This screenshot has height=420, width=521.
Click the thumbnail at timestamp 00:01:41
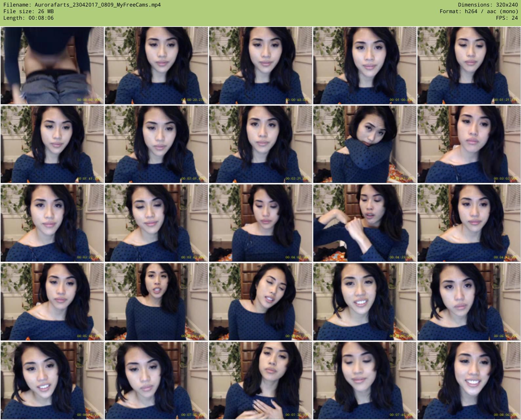(52, 144)
